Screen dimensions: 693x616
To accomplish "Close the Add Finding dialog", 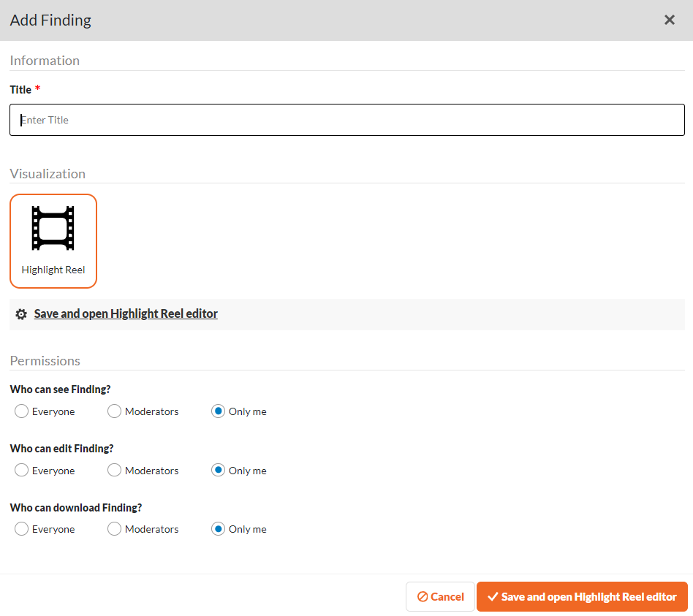I will tap(669, 20).
